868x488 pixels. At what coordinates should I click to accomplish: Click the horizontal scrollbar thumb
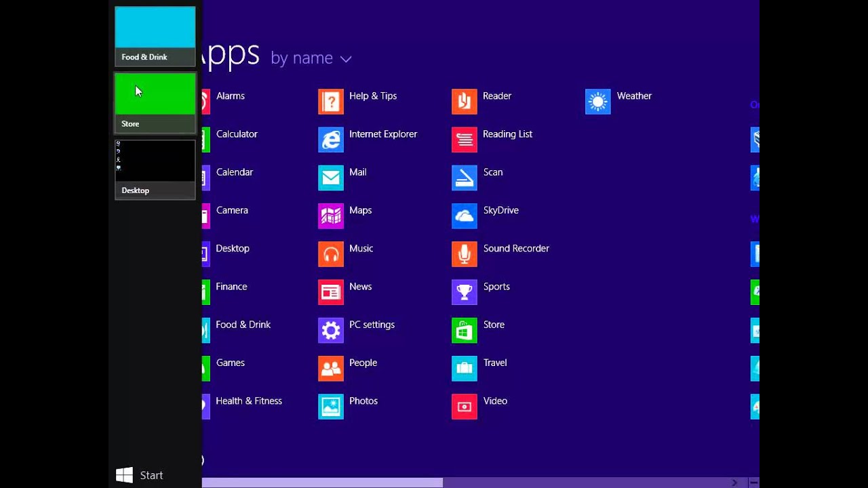coord(323,483)
